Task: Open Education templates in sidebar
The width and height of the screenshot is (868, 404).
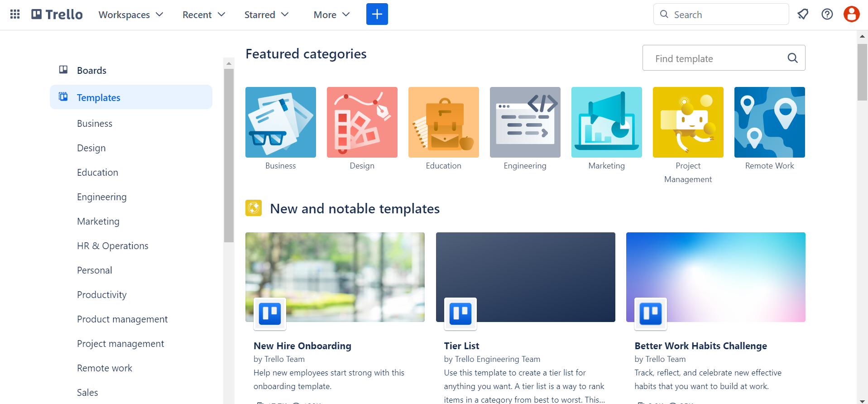Action: (97, 173)
